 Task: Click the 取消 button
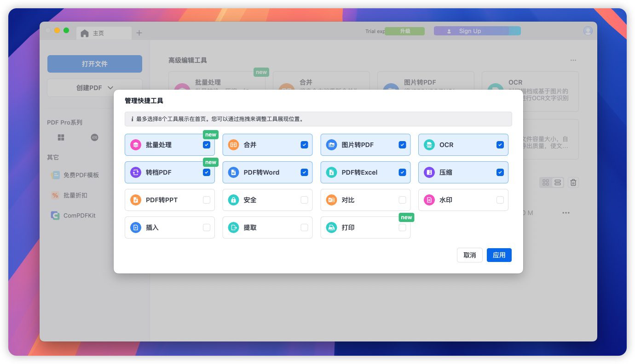[469, 255]
